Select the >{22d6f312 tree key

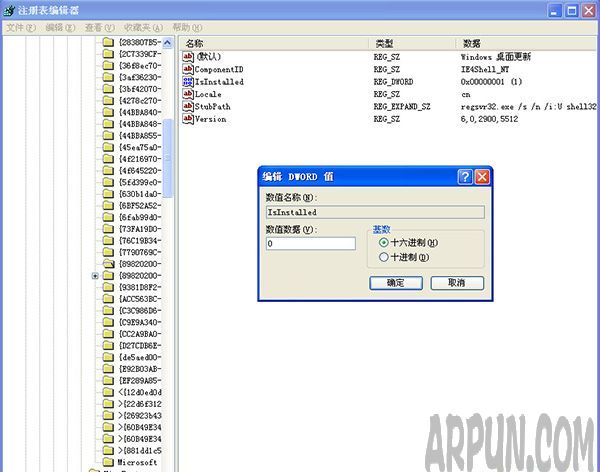click(x=140, y=404)
